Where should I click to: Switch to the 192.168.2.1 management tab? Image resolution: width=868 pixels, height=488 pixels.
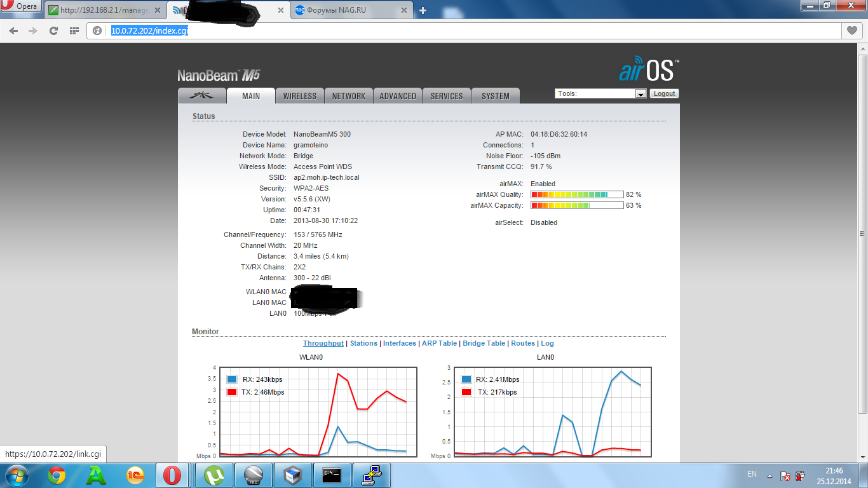click(x=105, y=10)
